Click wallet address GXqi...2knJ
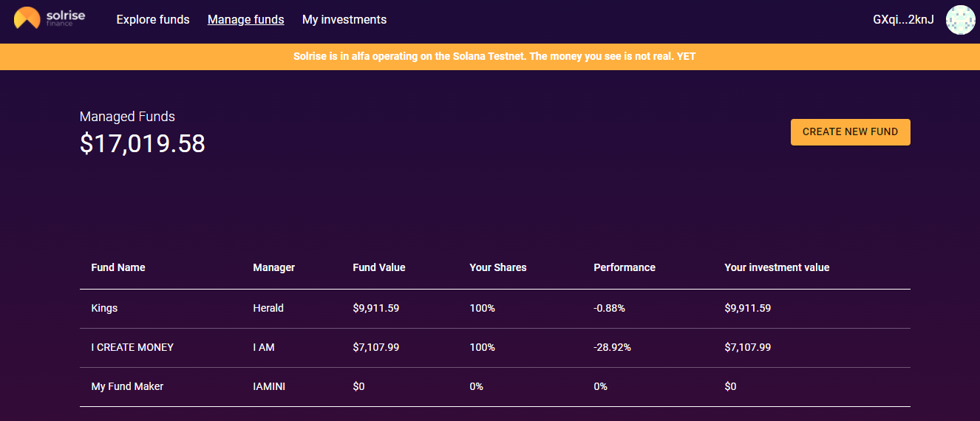This screenshot has width=980, height=421. pos(903,20)
